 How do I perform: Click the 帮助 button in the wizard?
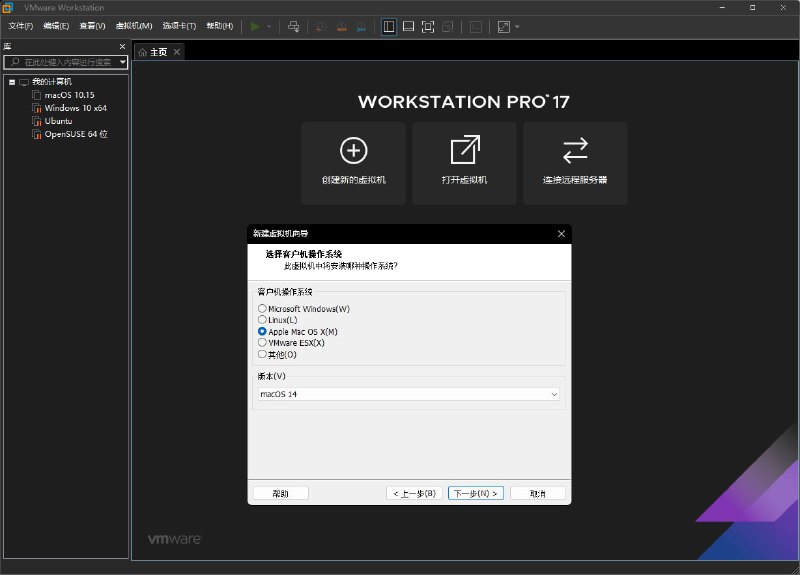tap(281, 493)
